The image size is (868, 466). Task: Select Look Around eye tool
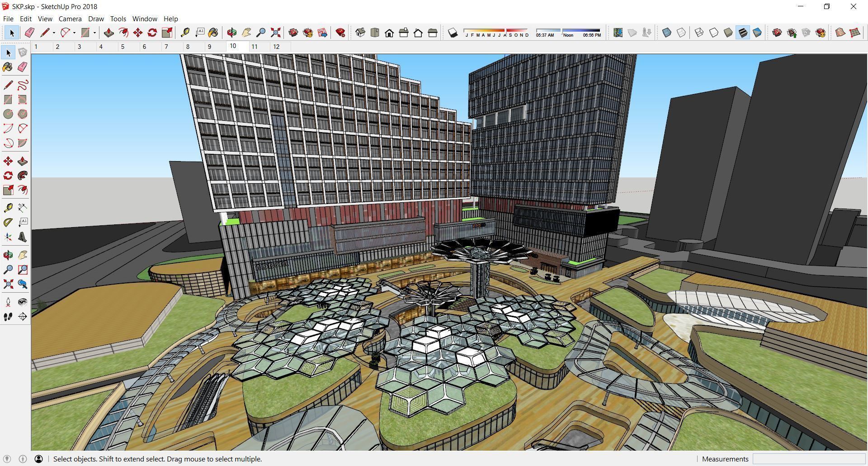point(23,302)
